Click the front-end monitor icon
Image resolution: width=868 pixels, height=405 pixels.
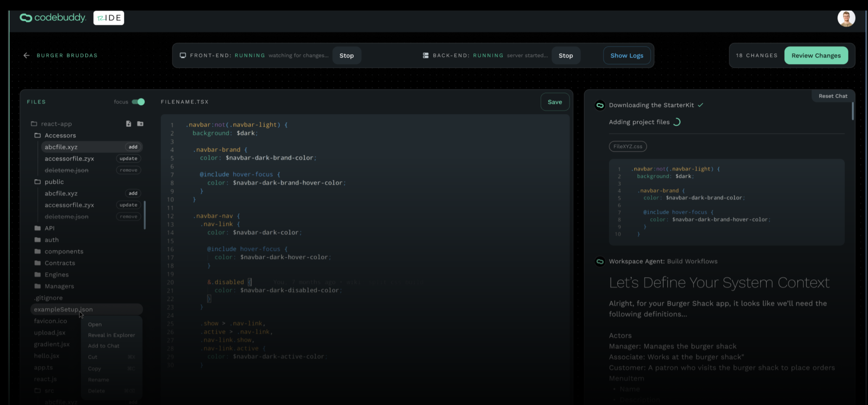[183, 55]
